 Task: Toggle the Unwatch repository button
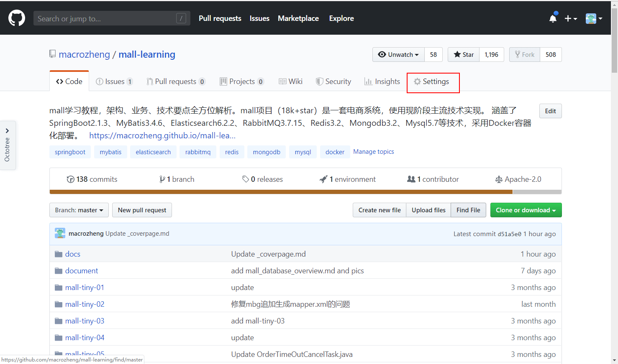398,55
